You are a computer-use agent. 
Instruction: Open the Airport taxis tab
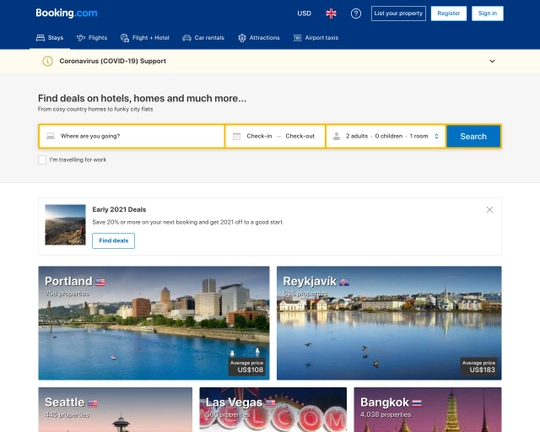[x=316, y=38]
